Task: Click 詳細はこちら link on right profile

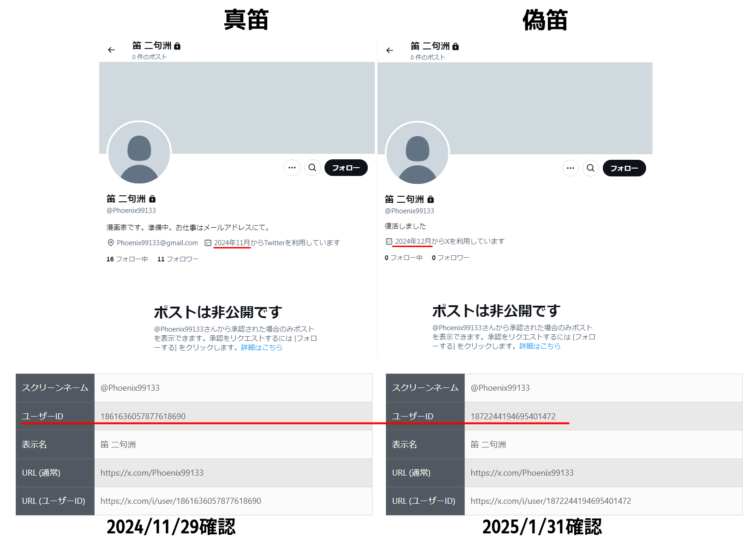Action: [540, 346]
